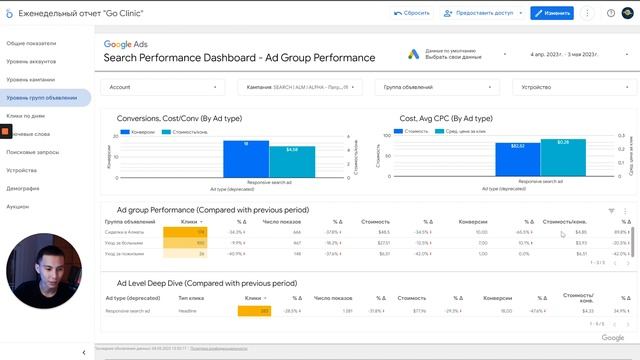Click Тип клика column header
This screenshot has height=360, width=640.
[191, 298]
